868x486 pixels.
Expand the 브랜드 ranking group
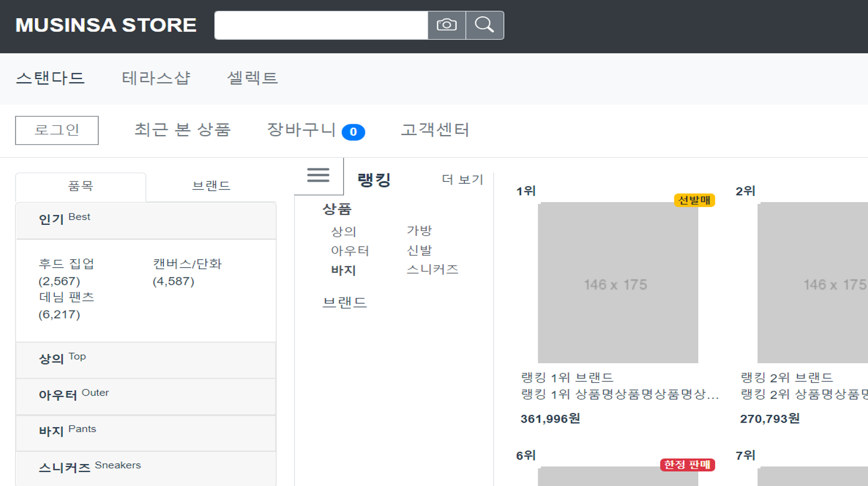(x=344, y=302)
